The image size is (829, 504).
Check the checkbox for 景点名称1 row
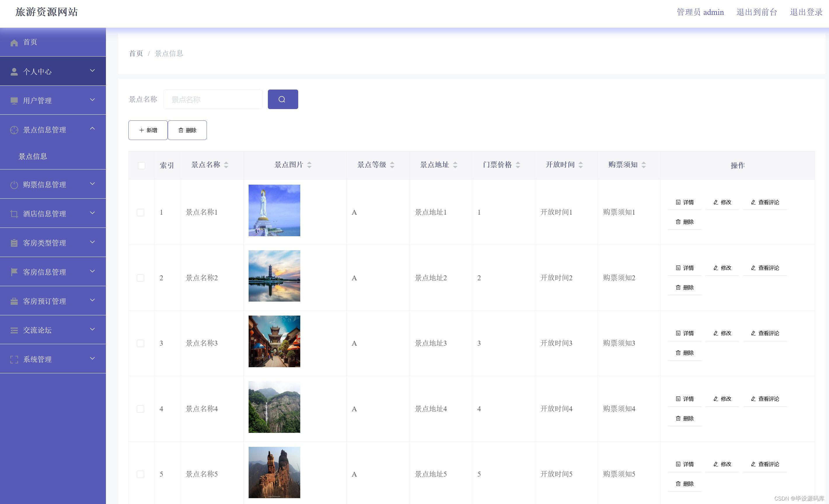140,212
